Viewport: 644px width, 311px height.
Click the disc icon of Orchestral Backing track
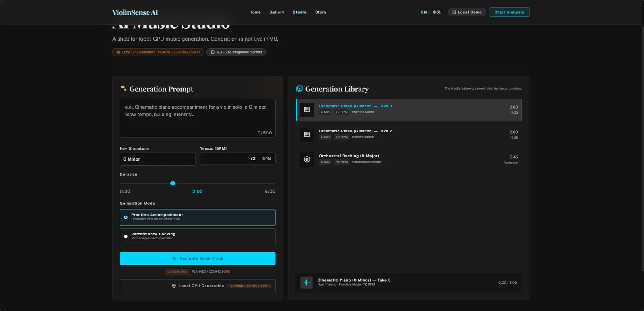point(307,159)
